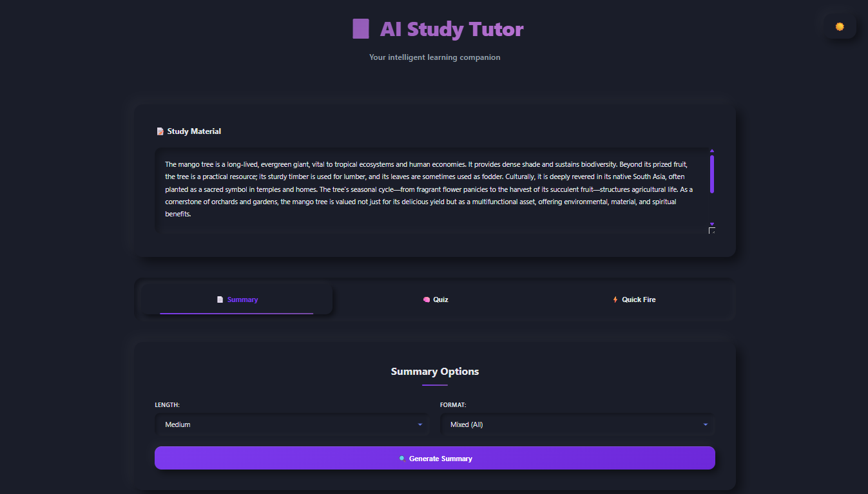The height and width of the screenshot is (494, 868).
Task: Click the notebook icon on the Summary tab
Action: pyautogui.click(x=219, y=299)
